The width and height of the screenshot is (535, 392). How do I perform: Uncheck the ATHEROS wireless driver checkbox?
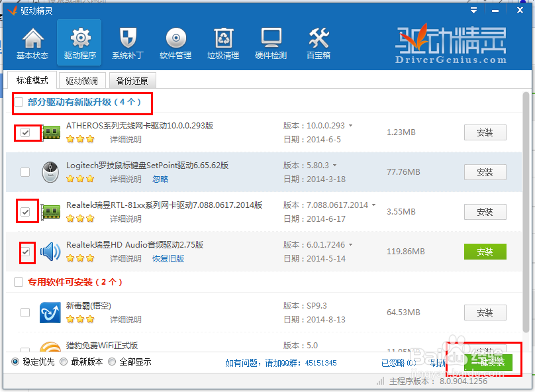pos(25,132)
